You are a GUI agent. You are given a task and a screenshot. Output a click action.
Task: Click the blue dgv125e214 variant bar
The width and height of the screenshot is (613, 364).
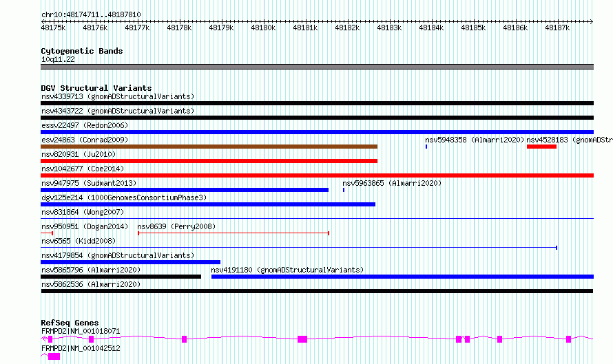click(x=208, y=204)
